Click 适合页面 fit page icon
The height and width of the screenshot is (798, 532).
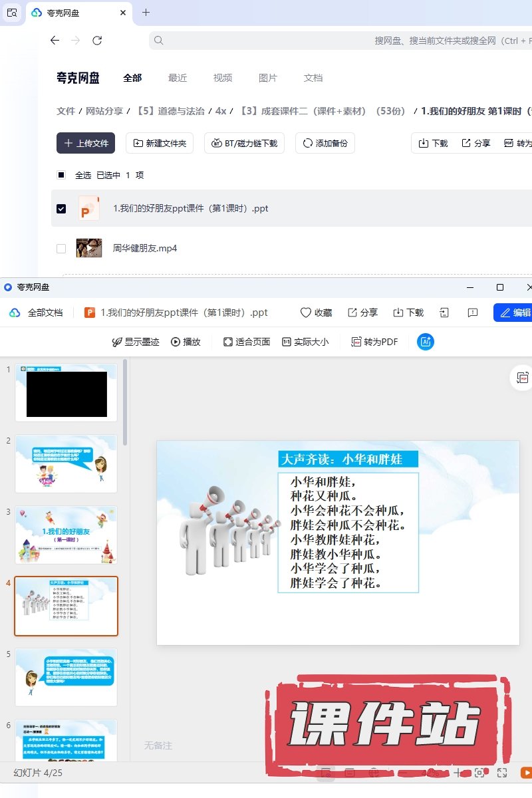point(228,342)
